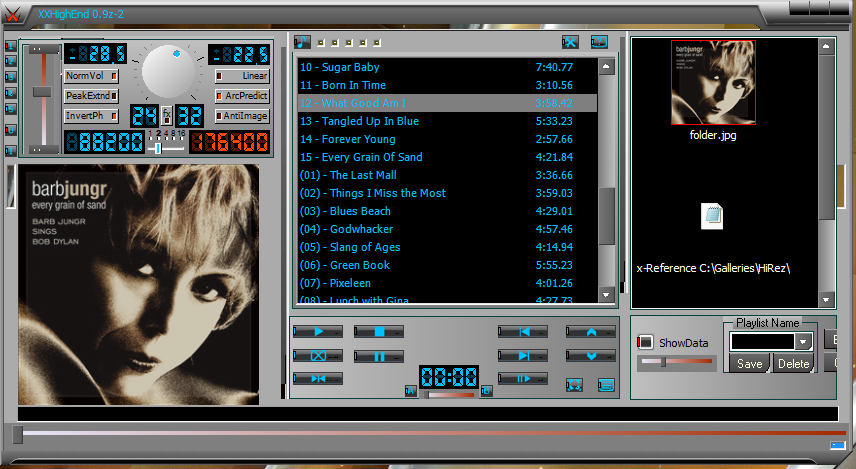Skip to the next track
856x469 pixels.
523,356
